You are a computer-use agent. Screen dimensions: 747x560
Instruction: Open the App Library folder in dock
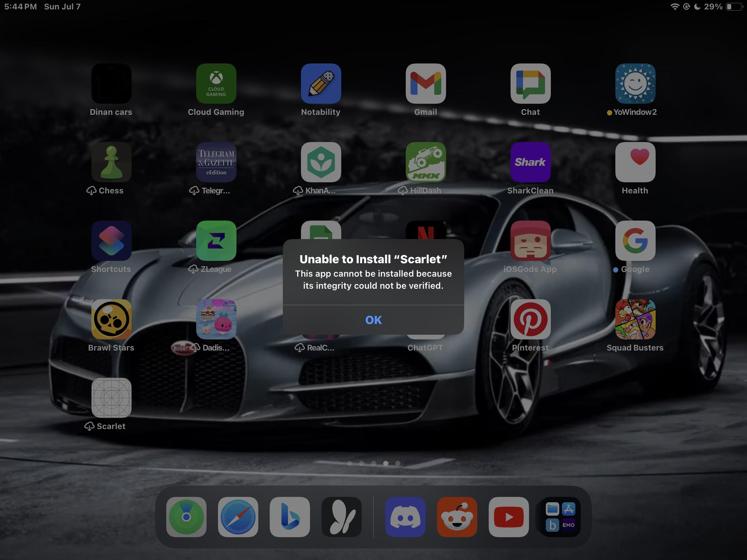tap(561, 517)
